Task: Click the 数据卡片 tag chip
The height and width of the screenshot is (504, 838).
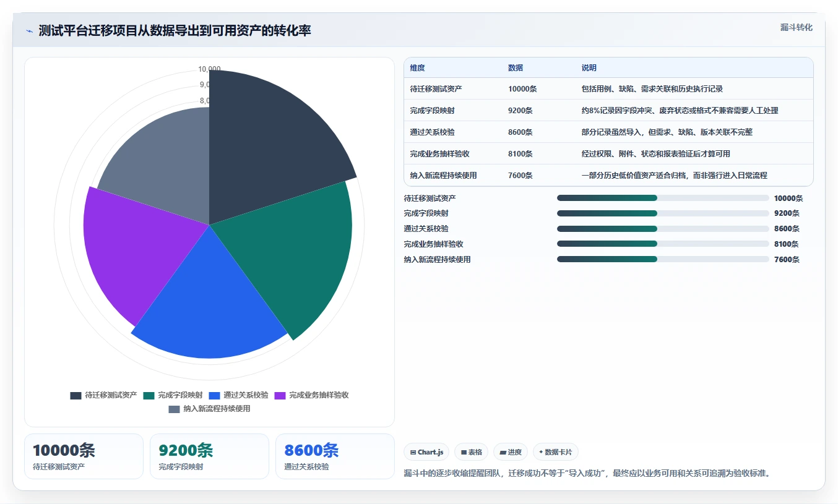Action: coord(556,452)
